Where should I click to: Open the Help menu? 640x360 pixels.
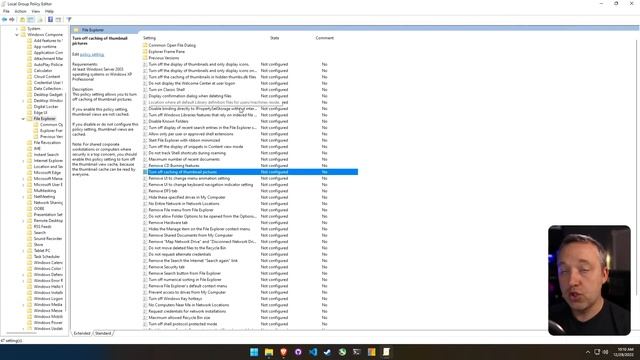[x=49, y=11]
